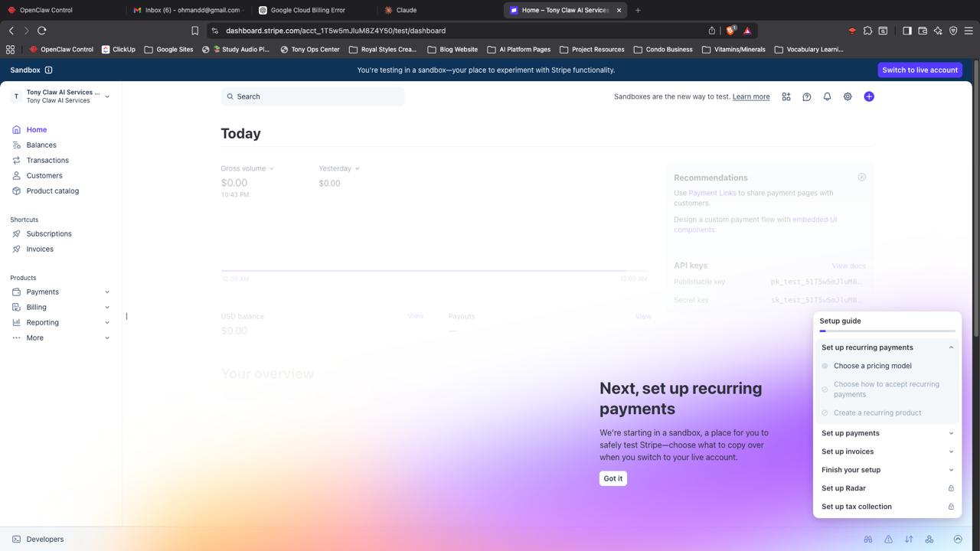Go to Customers in sidebar
Image resolution: width=980 pixels, height=551 pixels.
click(44, 175)
